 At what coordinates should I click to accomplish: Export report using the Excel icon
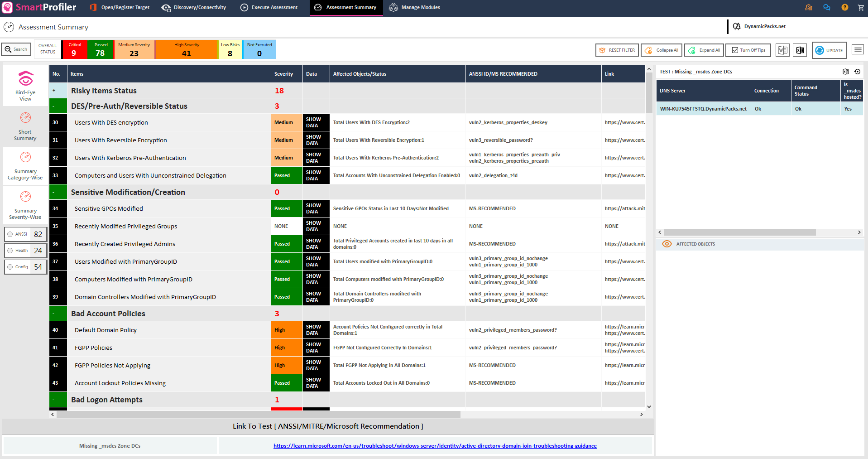pyautogui.click(x=800, y=50)
